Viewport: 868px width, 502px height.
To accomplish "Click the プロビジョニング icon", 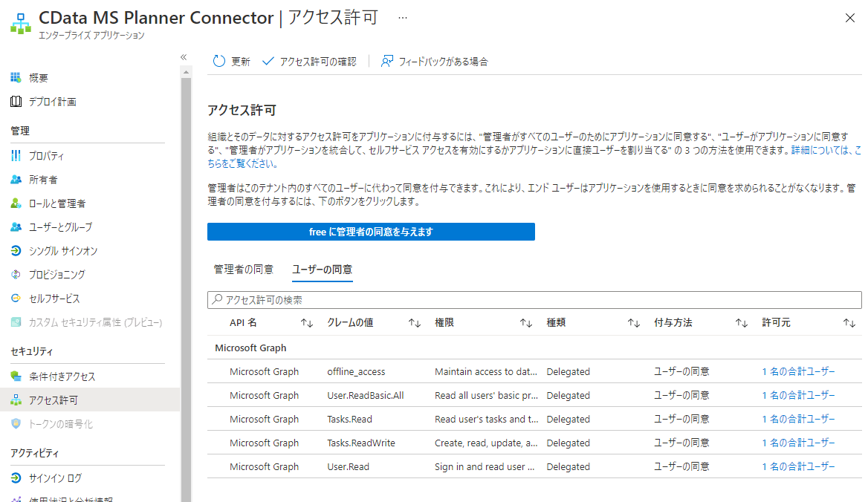I will pos(16,275).
